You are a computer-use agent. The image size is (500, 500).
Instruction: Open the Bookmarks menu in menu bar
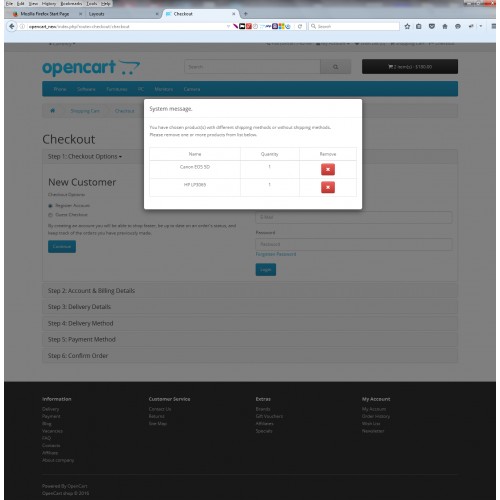tap(71, 4)
